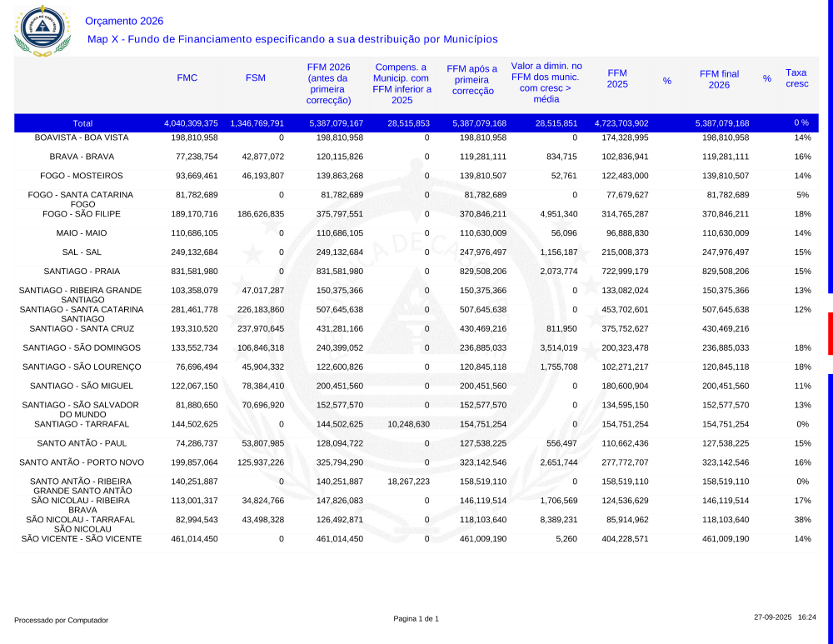Click the red bar on right edge
This screenshot has width=833, height=644.
point(830,333)
